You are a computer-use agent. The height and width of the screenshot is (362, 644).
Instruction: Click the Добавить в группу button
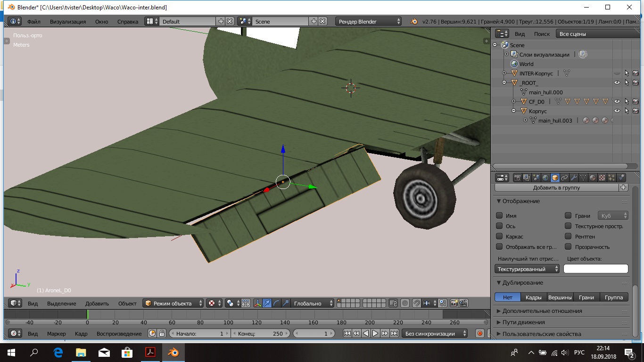point(556,188)
